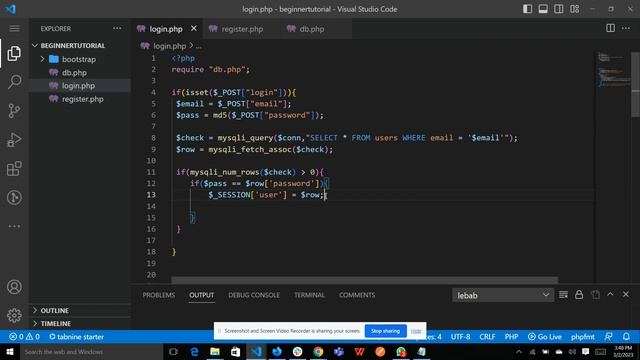Toggle the primary sidebar layout icon
640x360 pixels.
click(527, 9)
